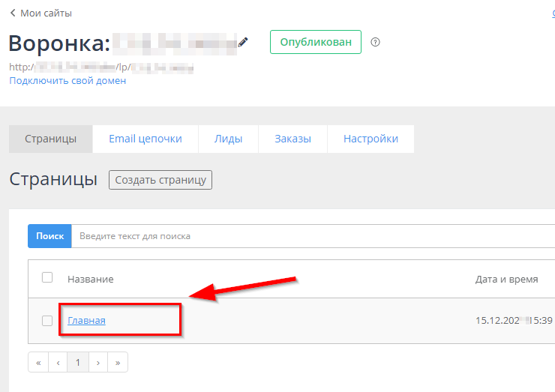555x392 pixels.
Task: Switch to the Лиды tab
Action: [x=228, y=139]
